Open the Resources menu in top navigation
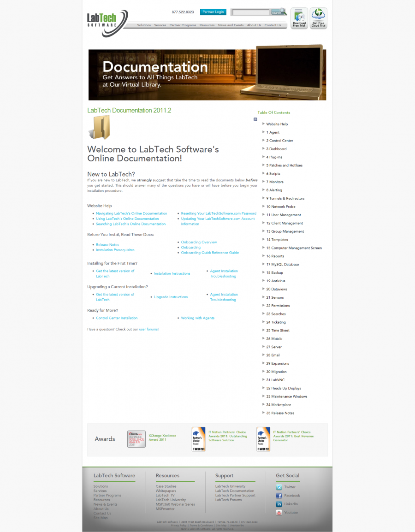 [207, 25]
